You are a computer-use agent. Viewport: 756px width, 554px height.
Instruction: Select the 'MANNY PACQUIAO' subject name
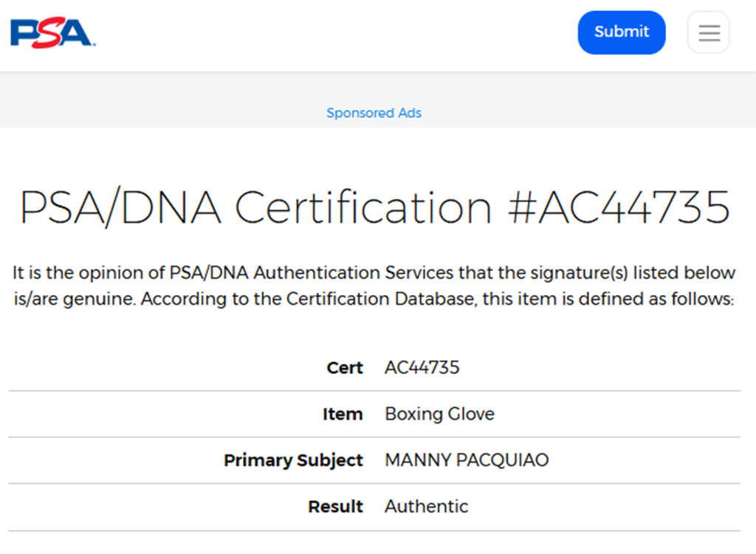[467, 460]
